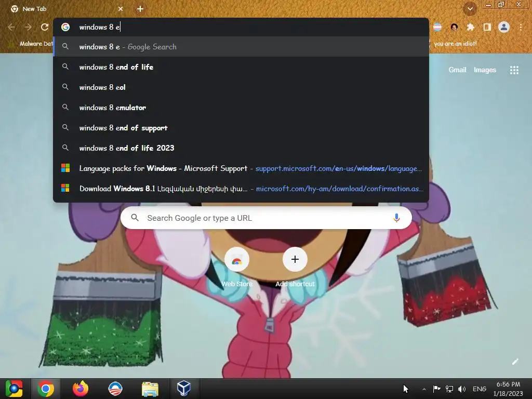The height and width of the screenshot is (399, 532).
Task: Show hidden system tray icons
Action: coord(424,389)
